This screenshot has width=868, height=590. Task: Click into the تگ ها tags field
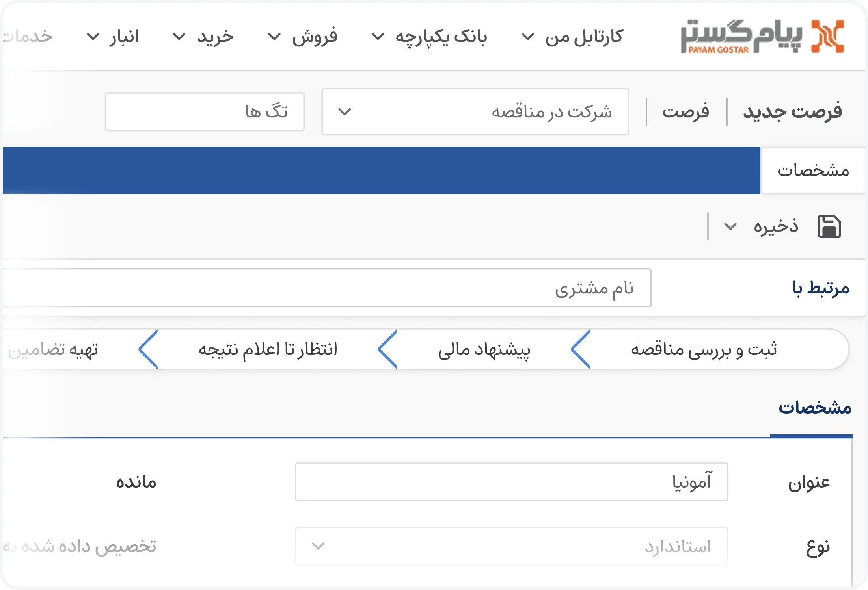(205, 112)
